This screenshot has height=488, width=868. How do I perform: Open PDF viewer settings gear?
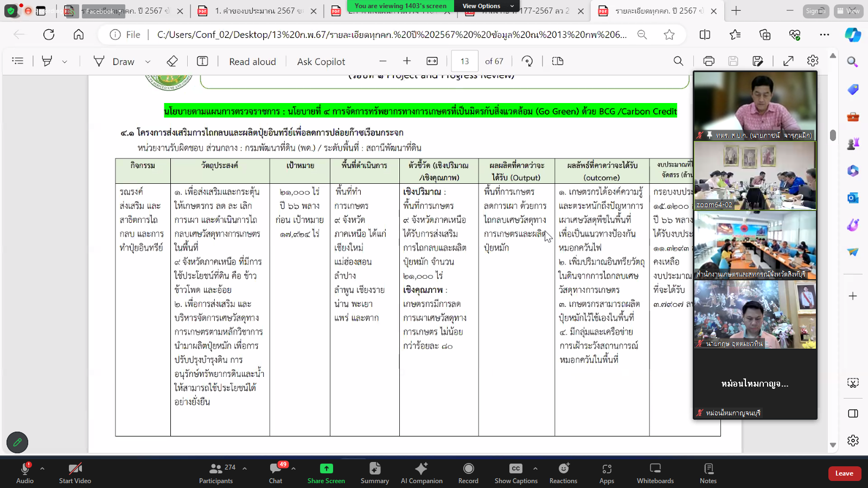pyautogui.click(x=813, y=61)
